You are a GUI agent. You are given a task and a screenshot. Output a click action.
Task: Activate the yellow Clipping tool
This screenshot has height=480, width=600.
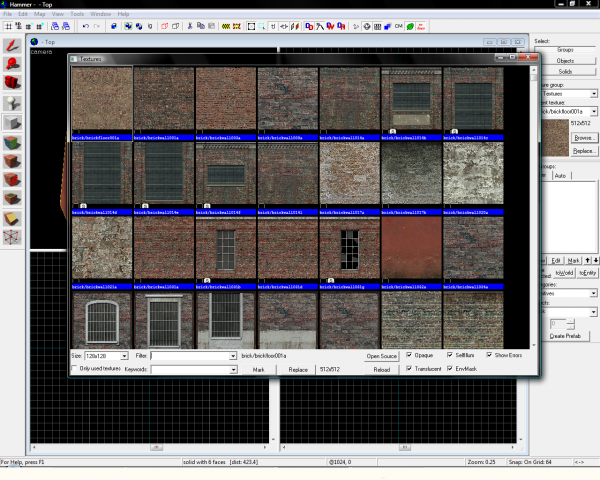click(12, 219)
